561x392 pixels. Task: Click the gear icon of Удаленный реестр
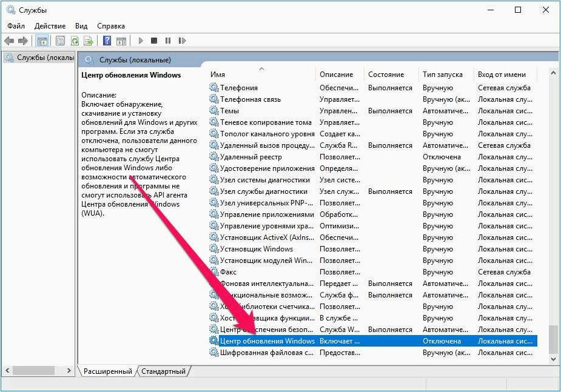(214, 157)
